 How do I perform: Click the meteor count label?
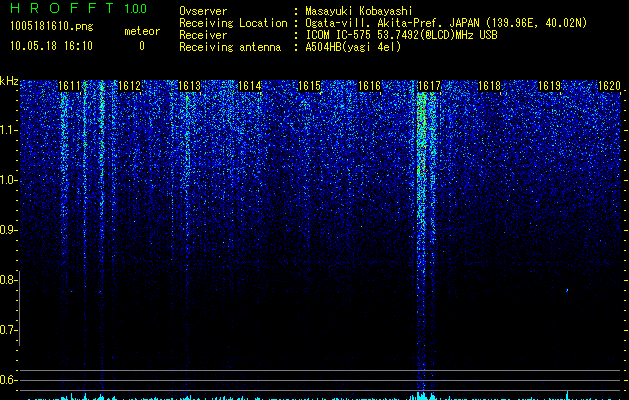142,31
